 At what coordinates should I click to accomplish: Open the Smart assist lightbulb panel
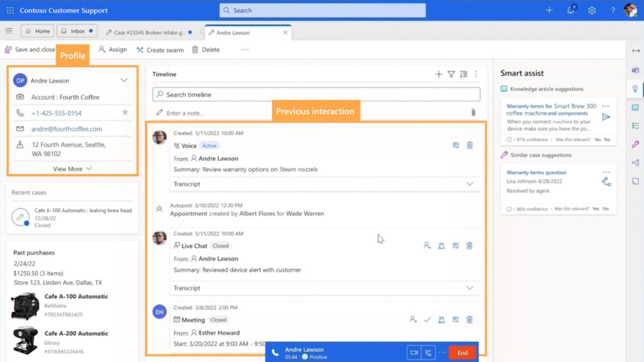tap(635, 90)
